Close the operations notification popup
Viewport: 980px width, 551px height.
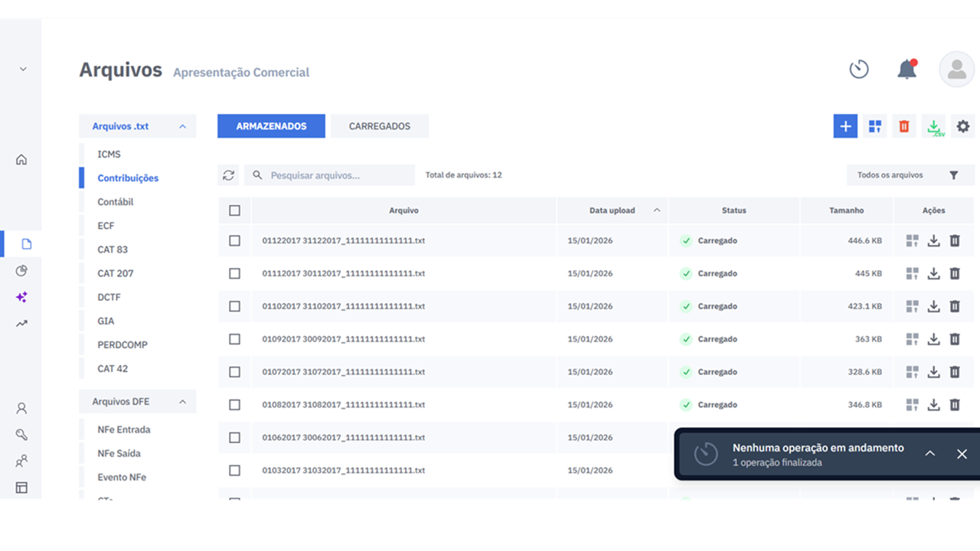click(962, 454)
